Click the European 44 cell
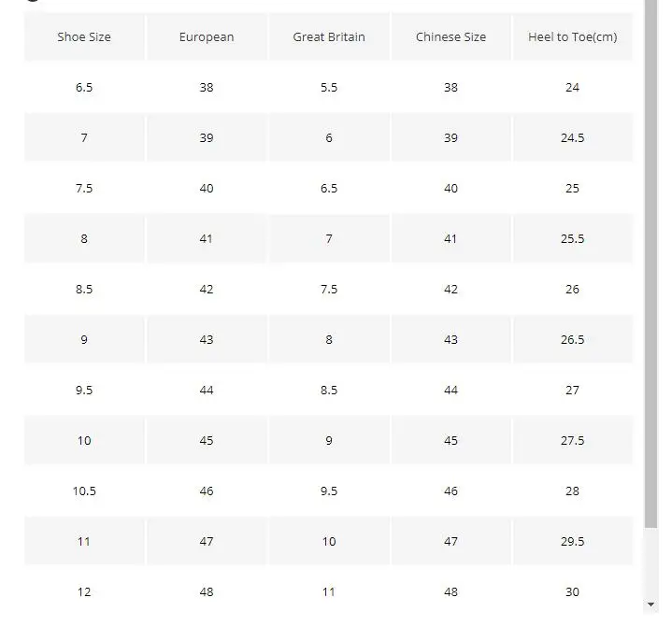 coord(207,391)
